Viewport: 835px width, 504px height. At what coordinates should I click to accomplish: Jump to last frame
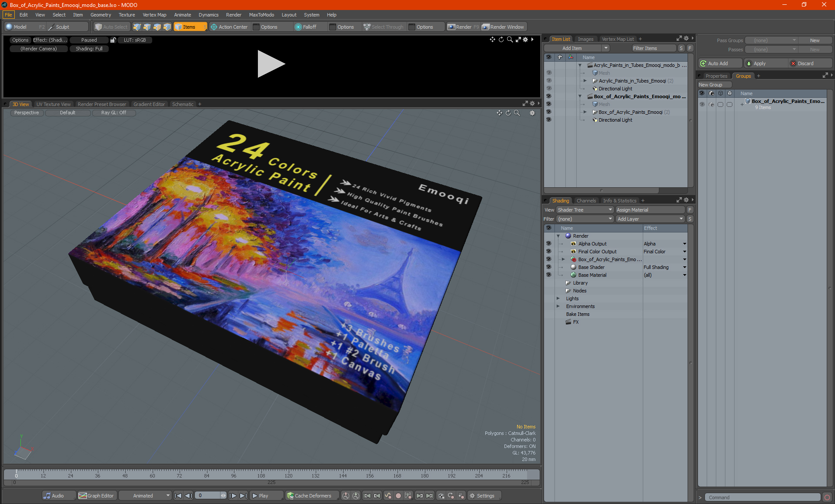(x=244, y=496)
